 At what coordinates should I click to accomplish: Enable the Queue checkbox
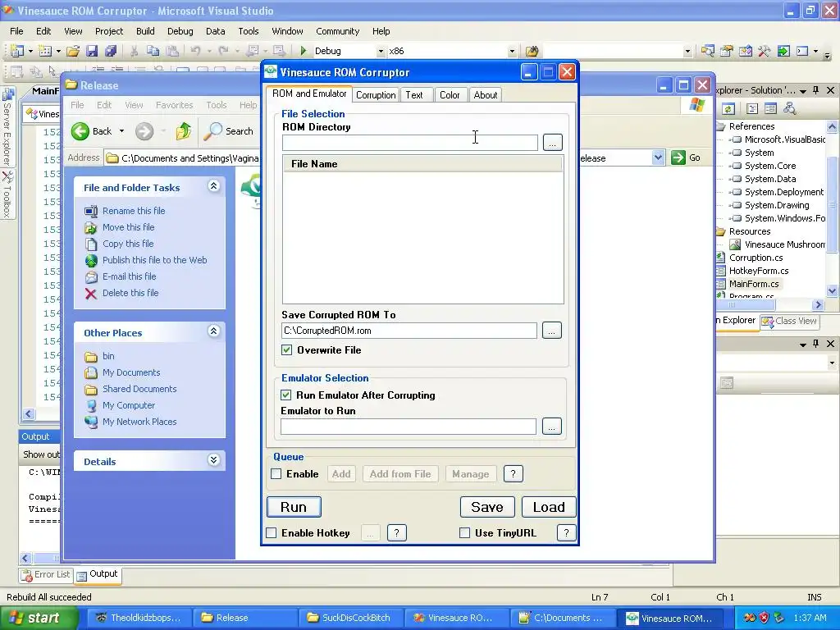(x=276, y=473)
